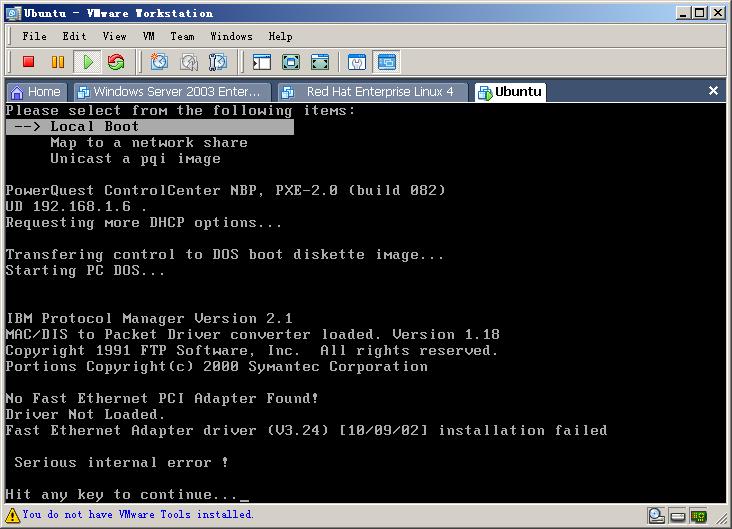Click 'You do not have VMware Tools installed' message
This screenshot has width=732, height=529.
click(138, 515)
